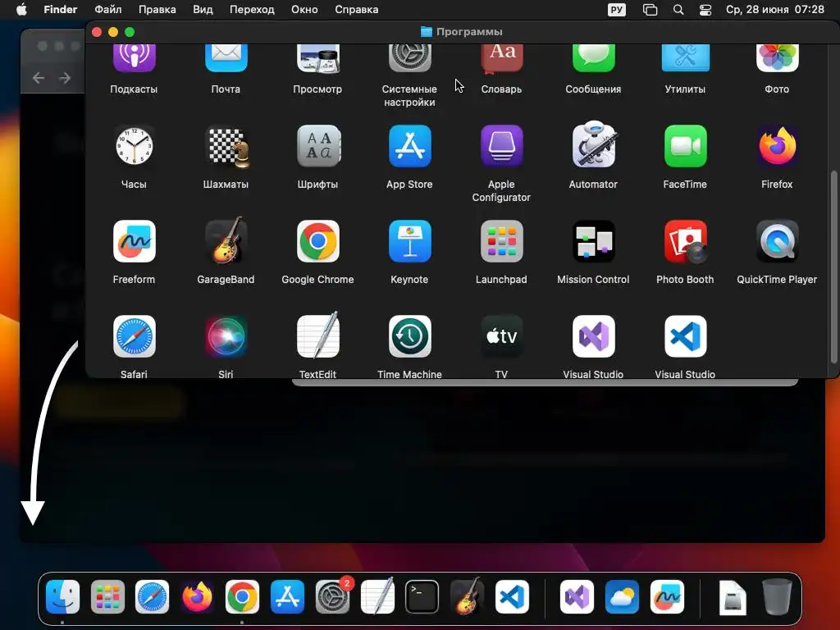Image resolution: width=840 pixels, height=630 pixels.
Task: Click Finder icon in the Dock
Action: (x=62, y=596)
